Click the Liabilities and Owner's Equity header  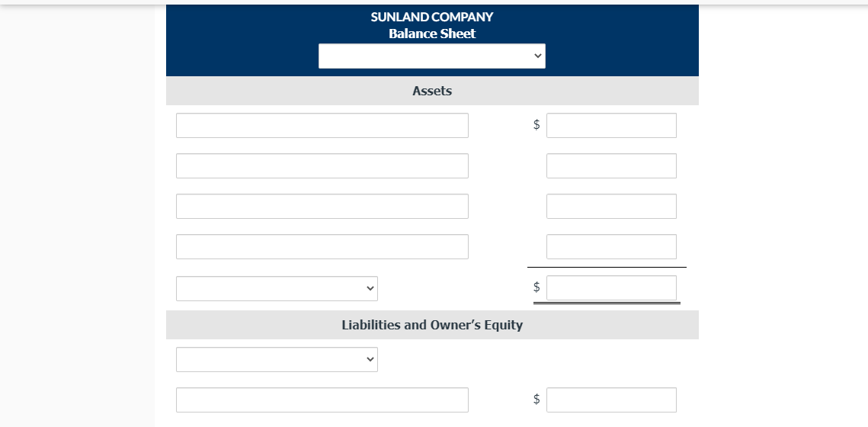(x=432, y=325)
